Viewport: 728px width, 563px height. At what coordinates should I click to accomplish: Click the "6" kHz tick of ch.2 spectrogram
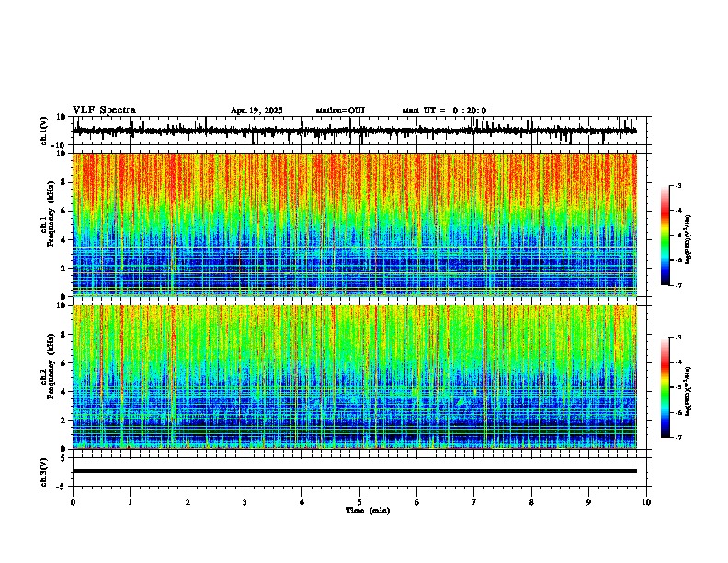[64, 363]
